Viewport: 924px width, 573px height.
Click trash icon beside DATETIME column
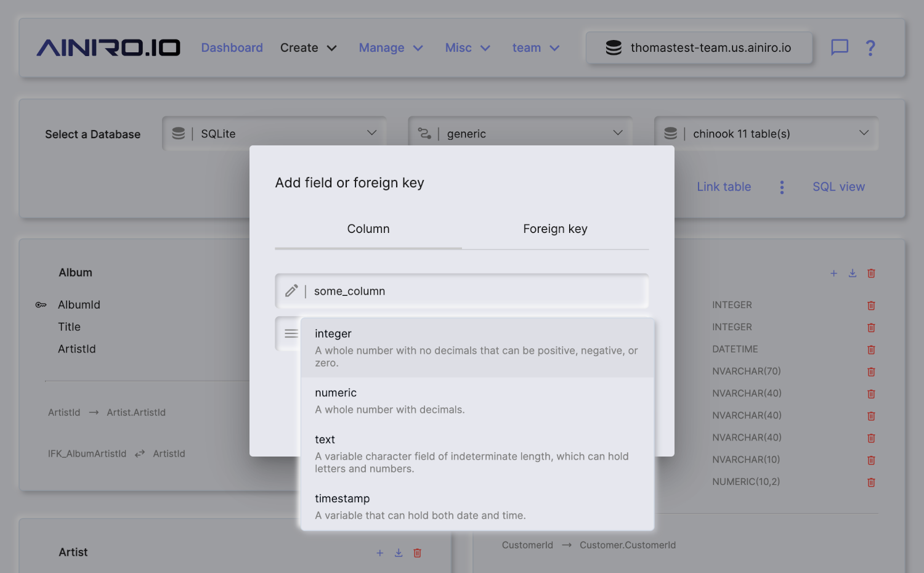coord(871,349)
